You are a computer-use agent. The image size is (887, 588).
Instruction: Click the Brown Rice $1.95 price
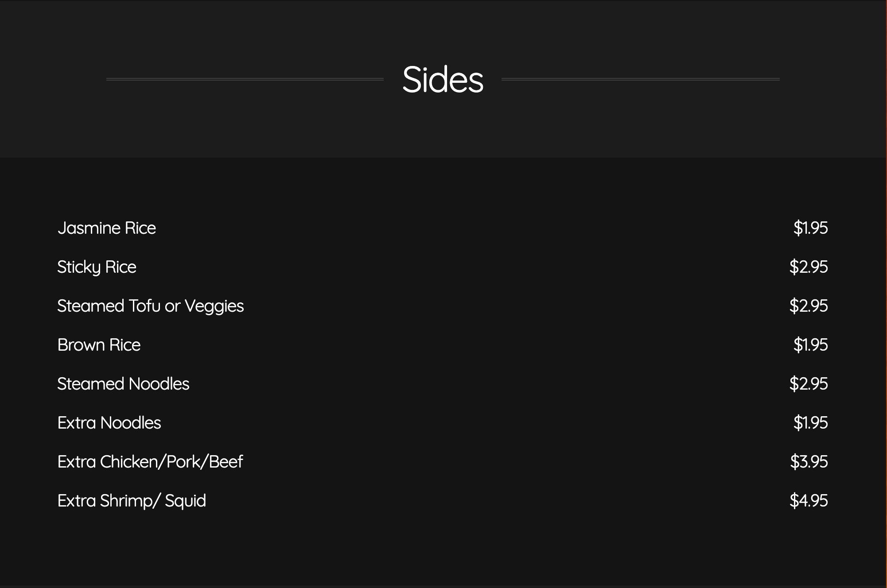810,345
